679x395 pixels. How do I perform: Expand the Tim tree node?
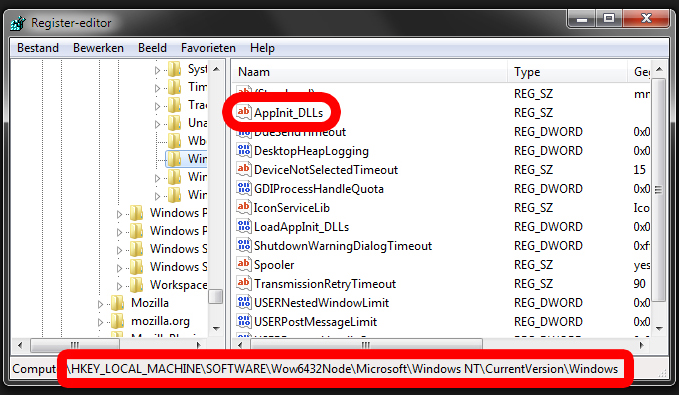click(157, 88)
